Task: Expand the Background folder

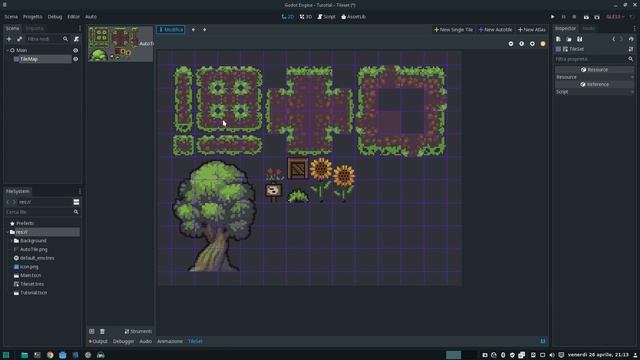Action: pyautogui.click(x=11, y=241)
